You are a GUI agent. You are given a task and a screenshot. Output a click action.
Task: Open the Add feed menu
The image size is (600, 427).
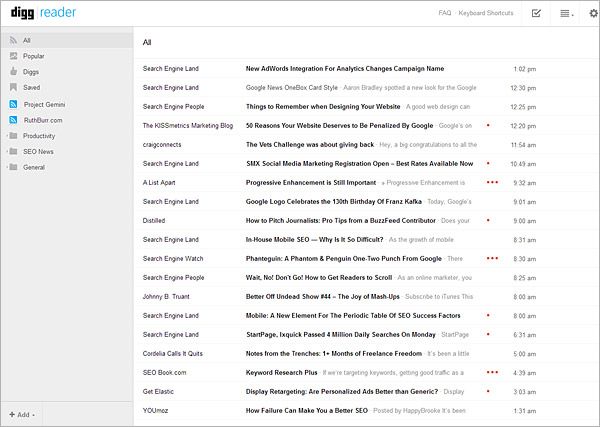[x=21, y=413]
